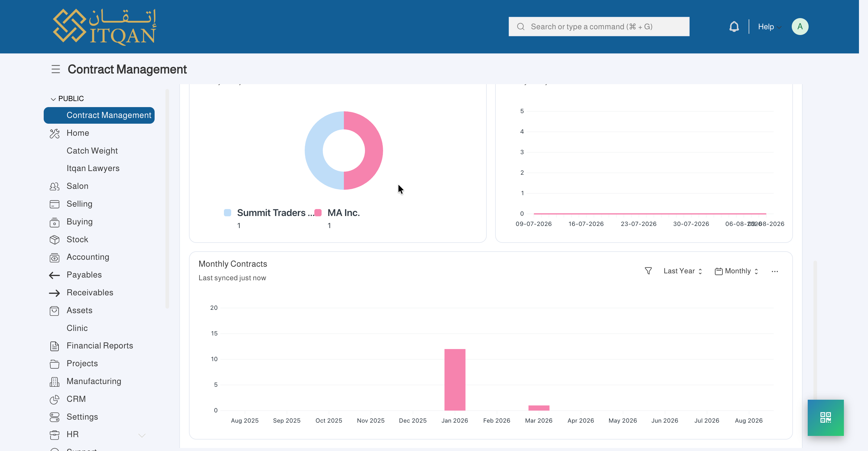The height and width of the screenshot is (451, 868).
Task: Open Itqan Lawyers from the sidebar
Action: [93, 168]
